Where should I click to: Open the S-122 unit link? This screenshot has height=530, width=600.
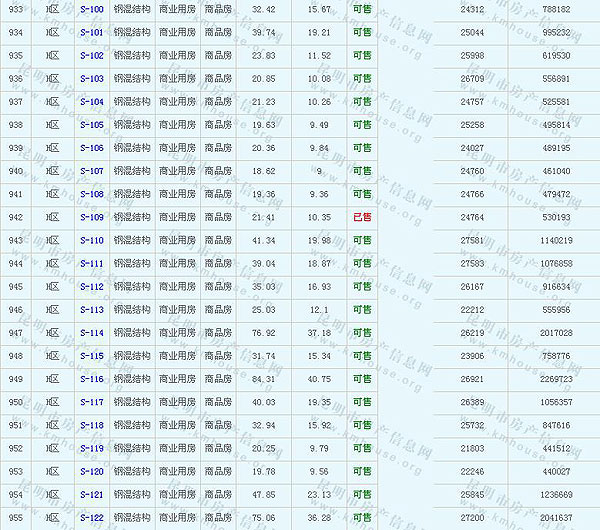(x=91, y=518)
